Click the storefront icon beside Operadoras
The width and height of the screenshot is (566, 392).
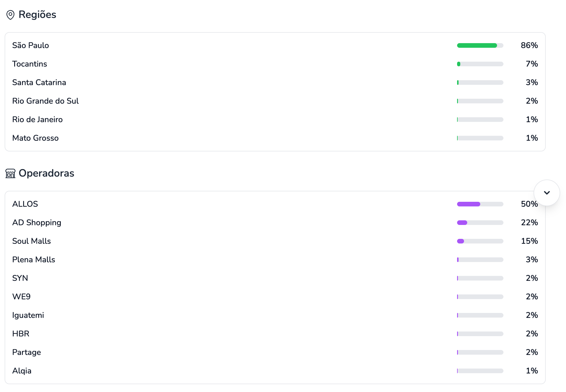[x=10, y=173]
